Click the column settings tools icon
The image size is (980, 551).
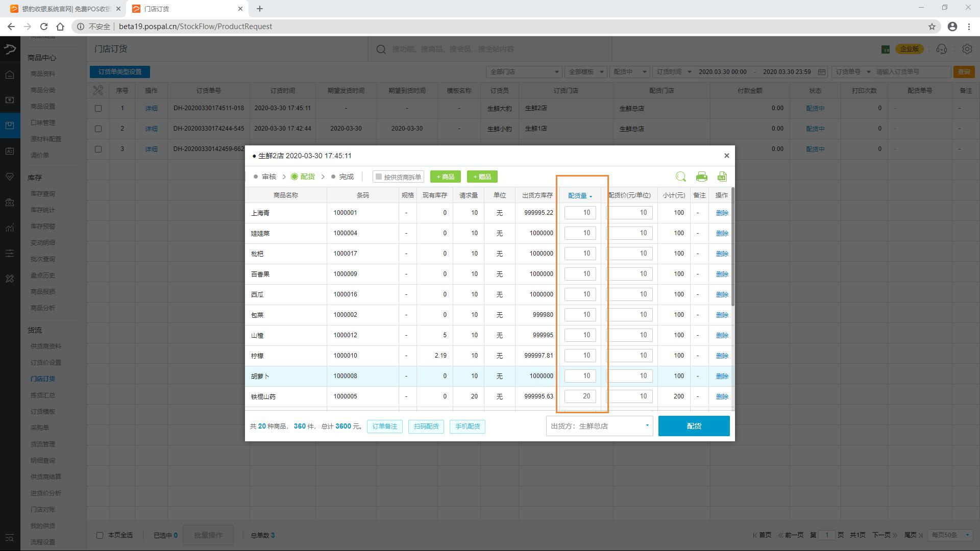tap(98, 90)
